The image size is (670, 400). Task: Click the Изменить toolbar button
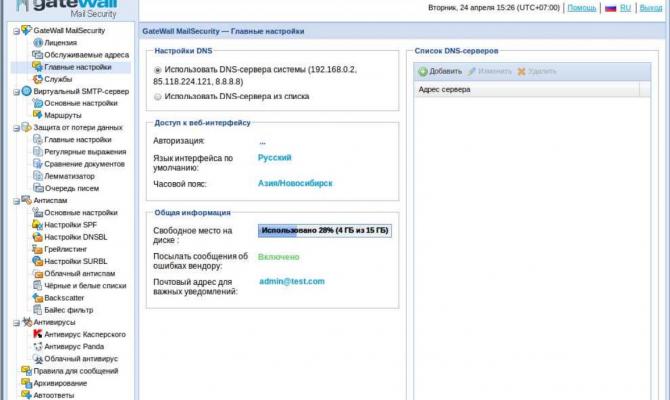tap(490, 71)
